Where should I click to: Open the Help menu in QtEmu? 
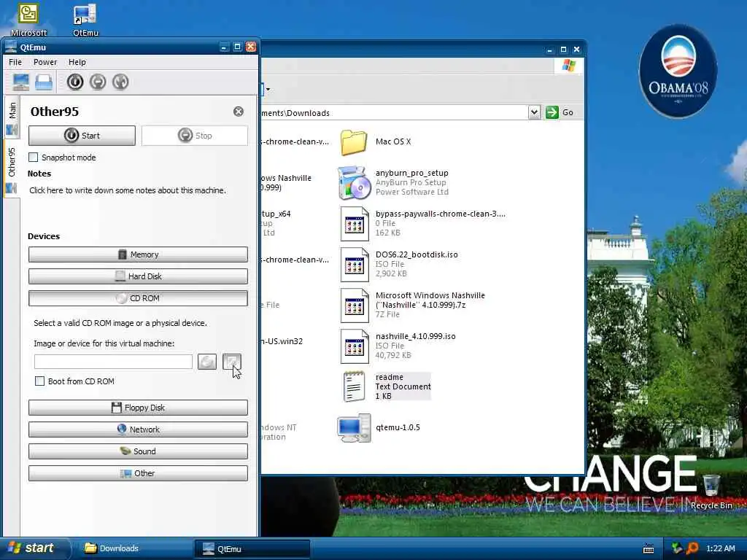77,62
